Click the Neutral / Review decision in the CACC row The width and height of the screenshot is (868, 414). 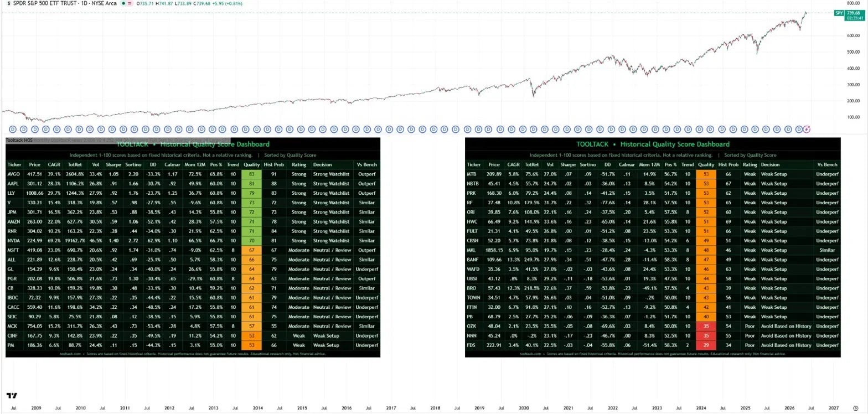click(332, 306)
